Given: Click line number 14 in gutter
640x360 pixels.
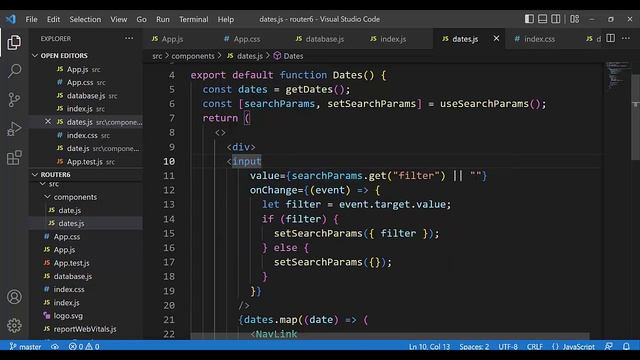Looking at the screenshot, I should click(169, 219).
